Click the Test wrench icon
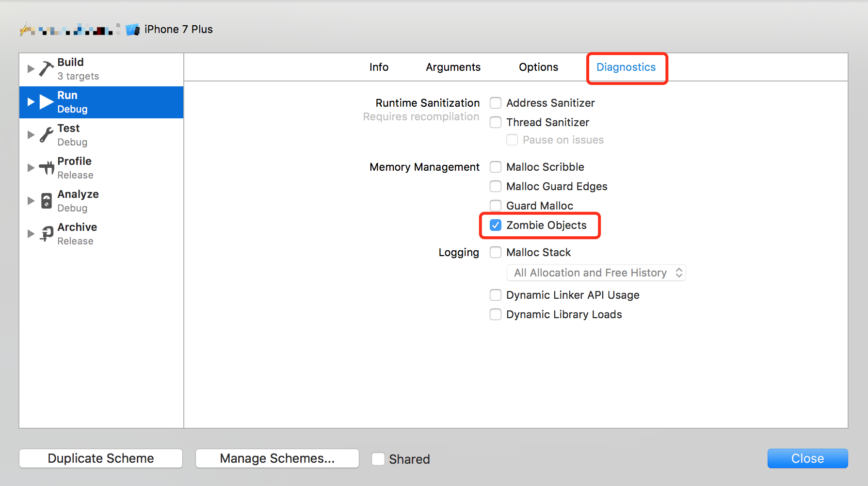Image resolution: width=868 pixels, height=486 pixels. point(46,135)
